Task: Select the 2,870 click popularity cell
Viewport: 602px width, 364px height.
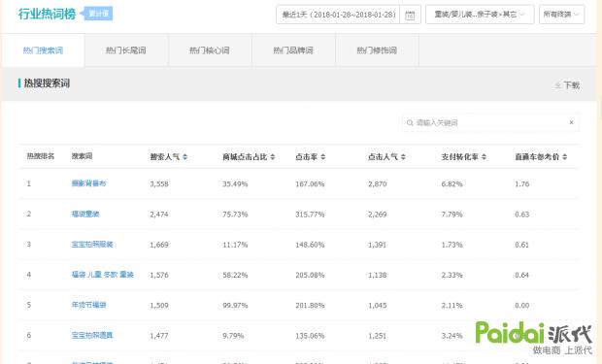Action: (x=378, y=183)
